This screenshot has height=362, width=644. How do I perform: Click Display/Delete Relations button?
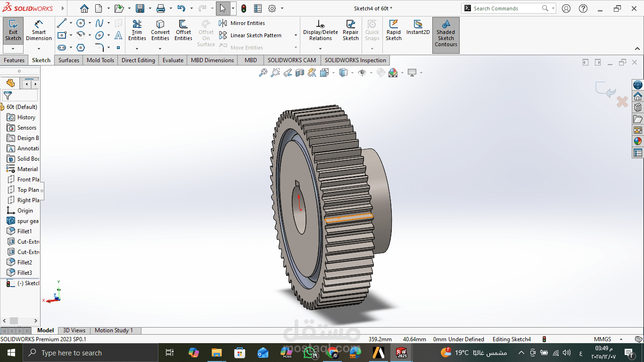[320, 30]
